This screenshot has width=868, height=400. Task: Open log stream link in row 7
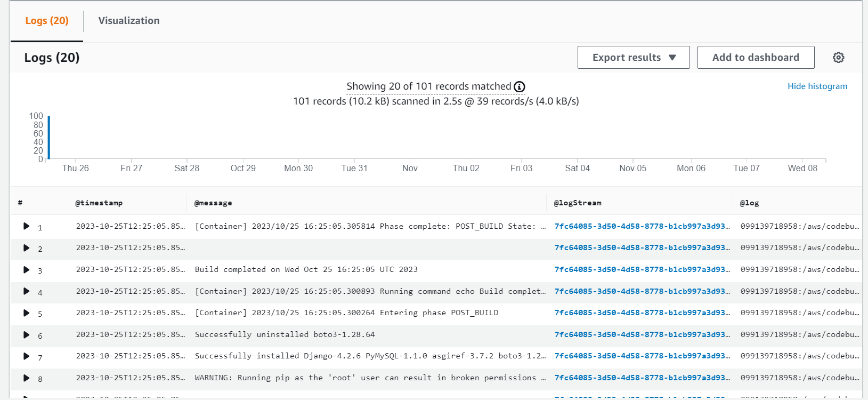point(642,356)
